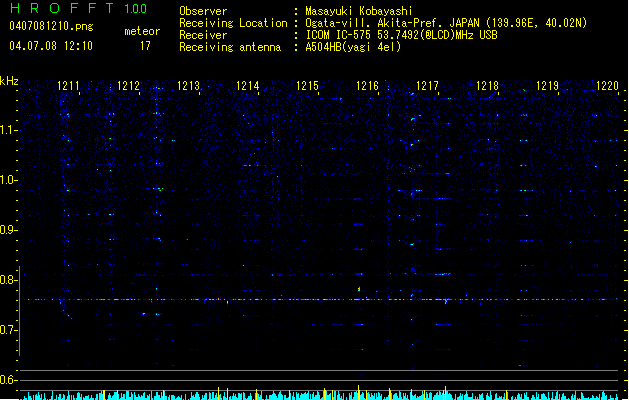This screenshot has height=400, width=629.
Task: Click time marker 1220
Action: pos(607,86)
